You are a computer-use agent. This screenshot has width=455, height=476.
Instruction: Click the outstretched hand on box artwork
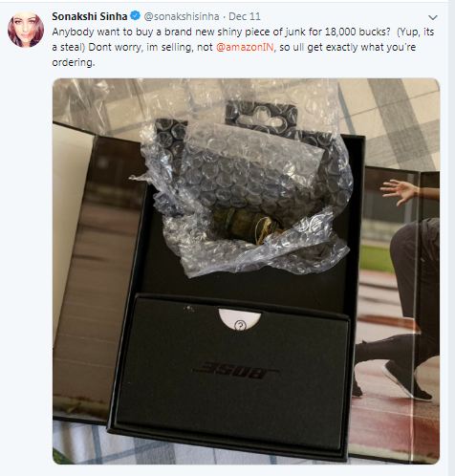coord(399,191)
